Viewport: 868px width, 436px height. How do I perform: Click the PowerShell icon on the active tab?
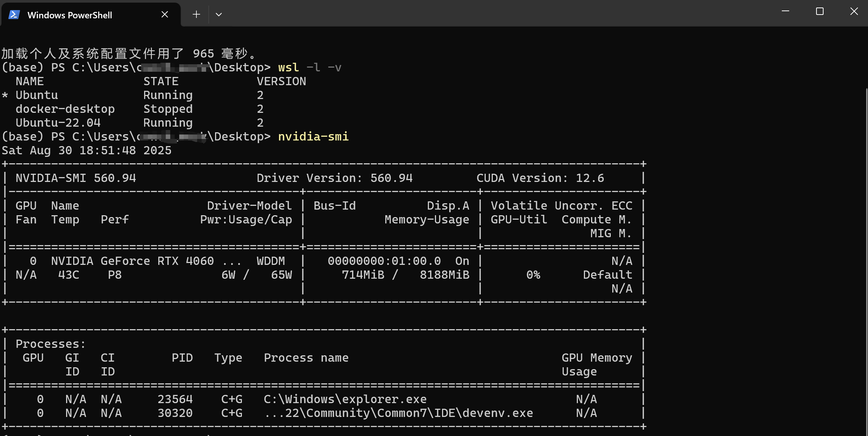(x=14, y=15)
